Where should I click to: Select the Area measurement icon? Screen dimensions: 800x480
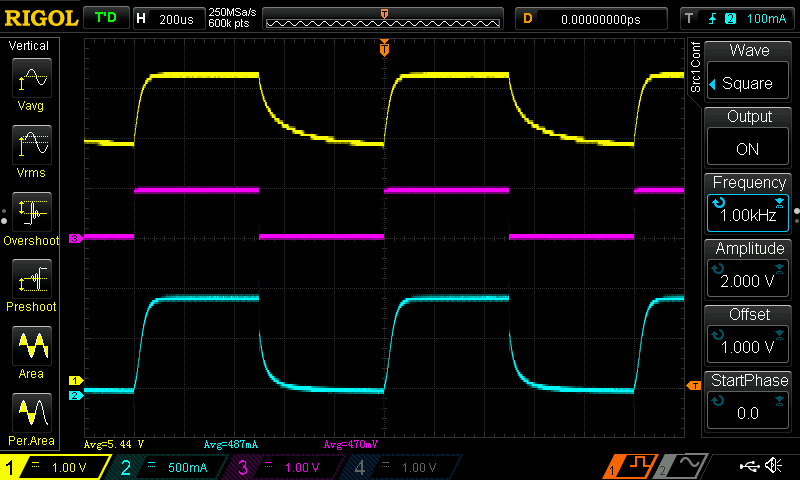(33, 351)
